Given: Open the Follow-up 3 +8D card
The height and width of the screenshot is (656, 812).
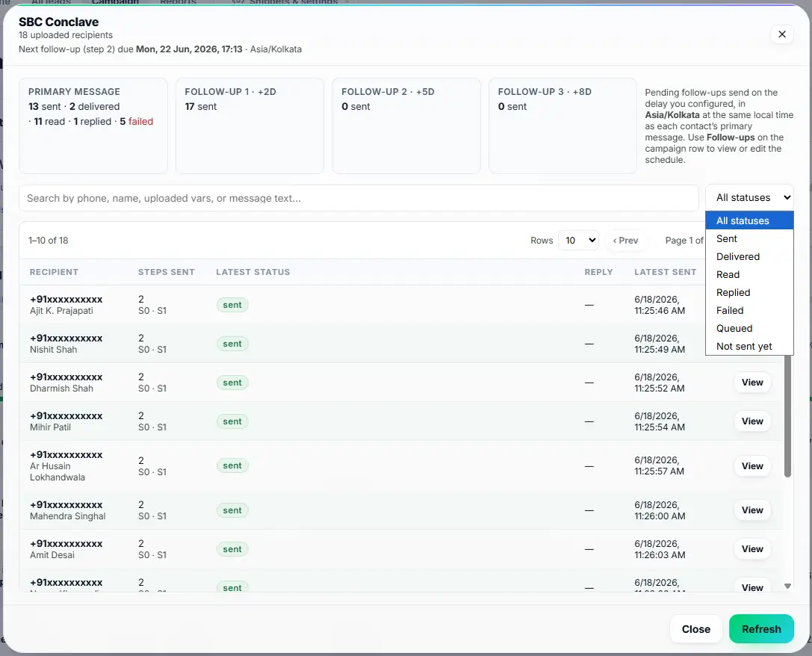Looking at the screenshot, I should pos(562,126).
